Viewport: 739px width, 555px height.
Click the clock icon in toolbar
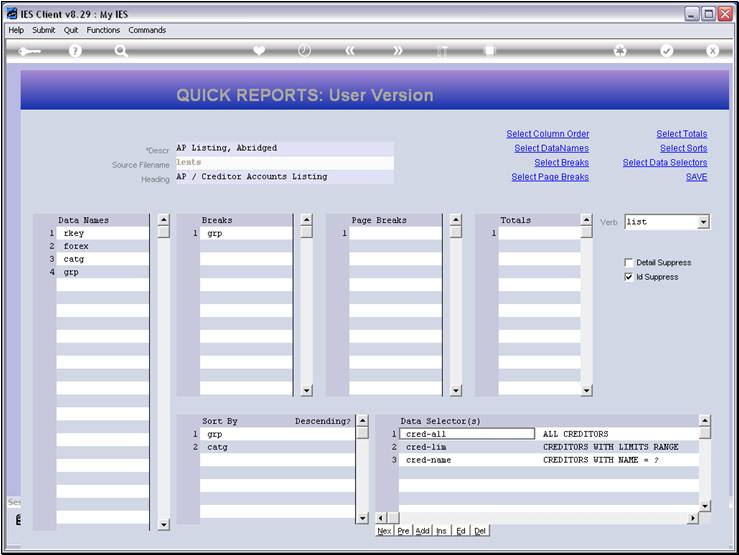304,51
